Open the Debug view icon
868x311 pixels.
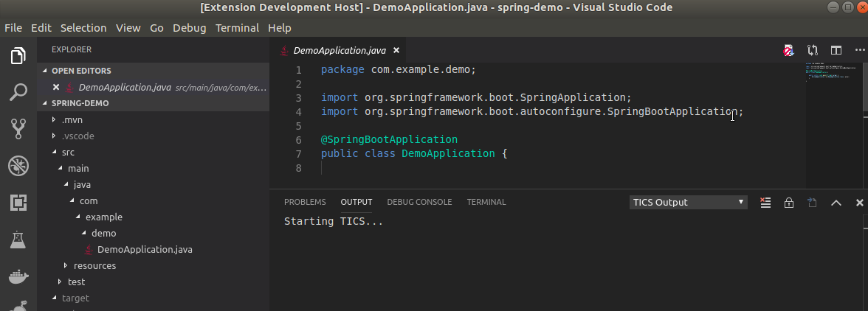[x=18, y=165]
